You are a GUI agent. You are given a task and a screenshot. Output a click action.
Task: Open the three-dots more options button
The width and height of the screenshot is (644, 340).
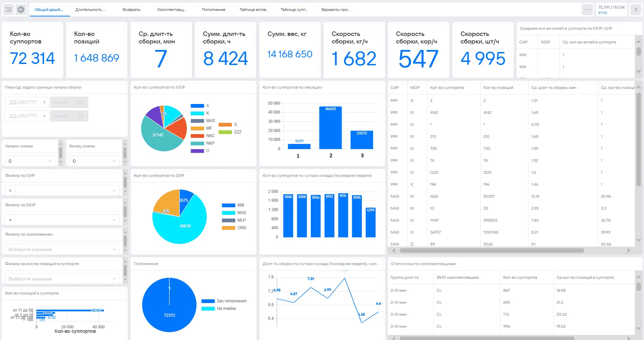[x=587, y=10]
